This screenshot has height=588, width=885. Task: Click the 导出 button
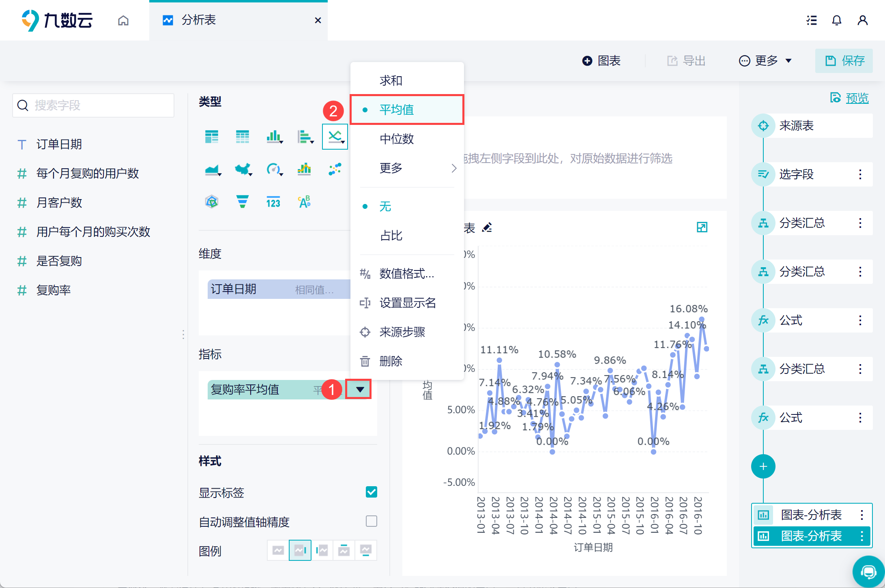point(686,61)
